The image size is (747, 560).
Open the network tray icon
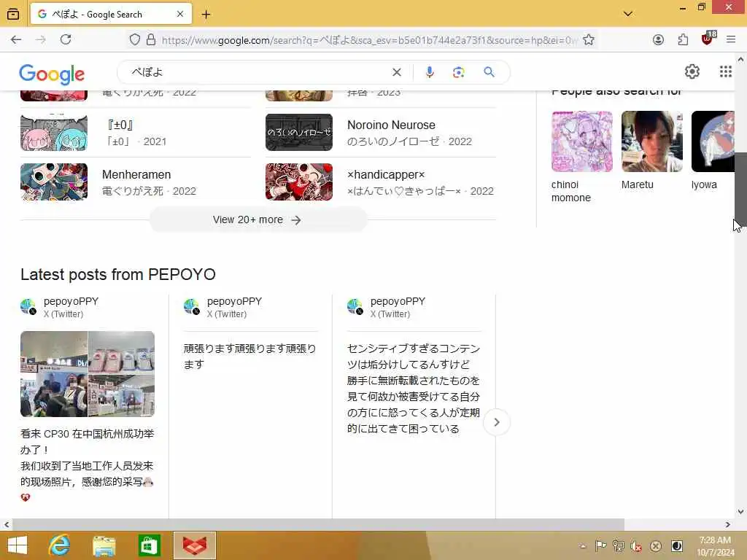coord(619,545)
